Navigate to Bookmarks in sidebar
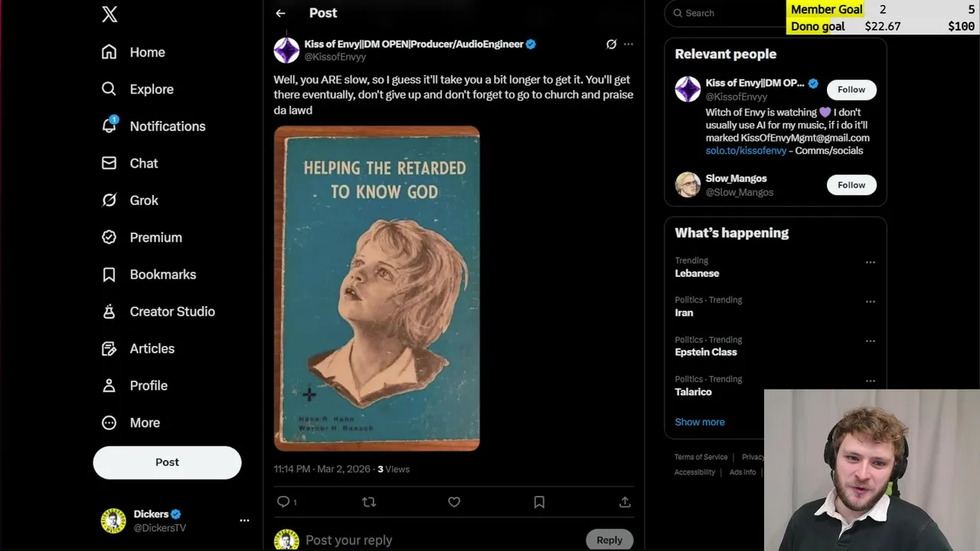Image resolution: width=980 pixels, height=551 pixels. (162, 275)
